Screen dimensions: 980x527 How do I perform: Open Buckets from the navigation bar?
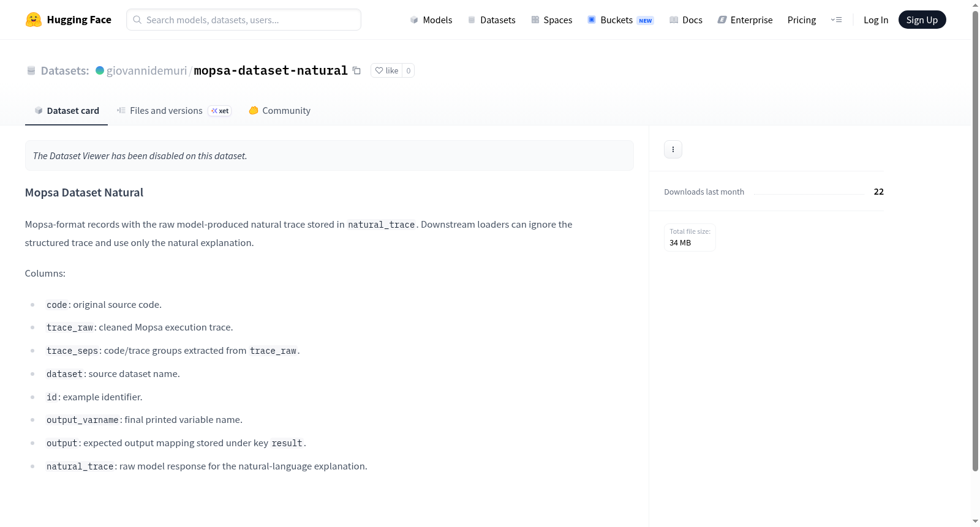point(620,20)
